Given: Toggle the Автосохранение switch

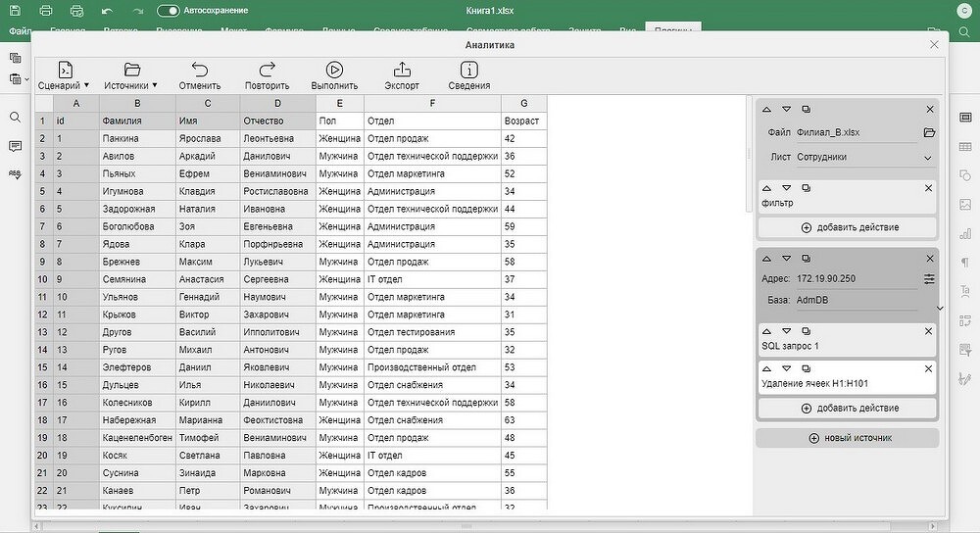Looking at the screenshot, I should [x=168, y=11].
